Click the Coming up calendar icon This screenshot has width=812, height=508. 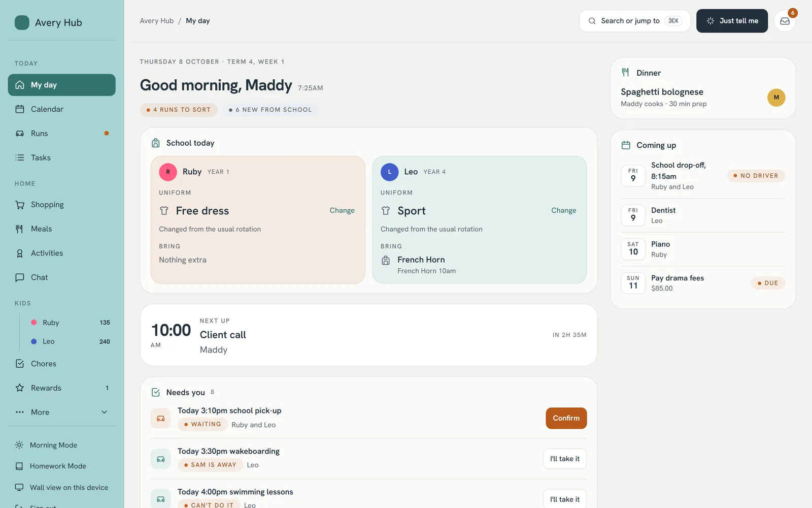coord(626,145)
